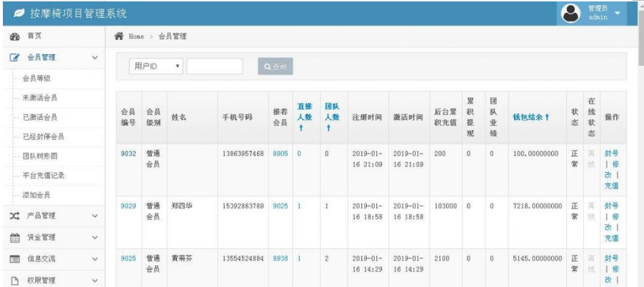
Task: Click wallet balance 7218.00000000
Action: tap(537, 206)
